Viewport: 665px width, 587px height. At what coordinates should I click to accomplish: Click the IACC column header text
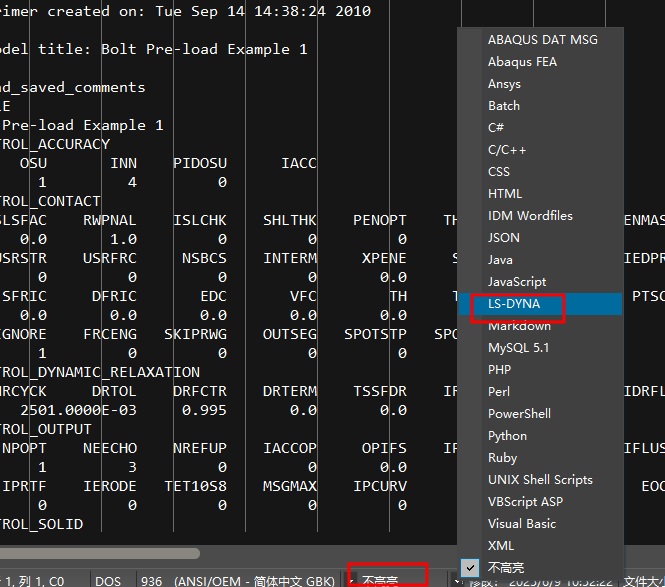299,163
